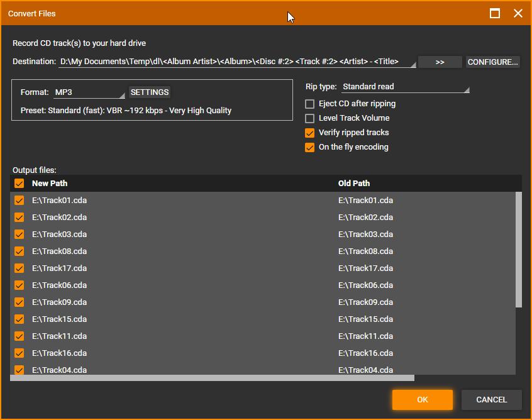This screenshot has height=420, width=532.
Task: Open the Destination path mask dropdown
Action: pyautogui.click(x=237, y=62)
